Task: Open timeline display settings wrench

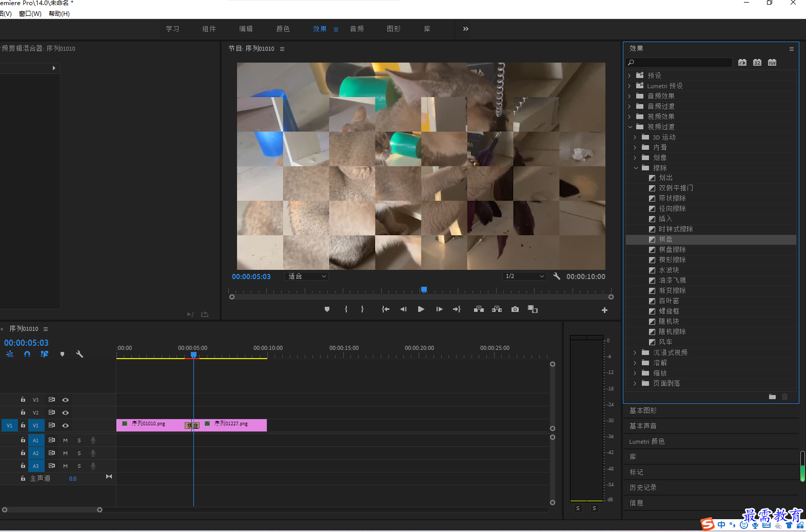Action: click(x=80, y=354)
